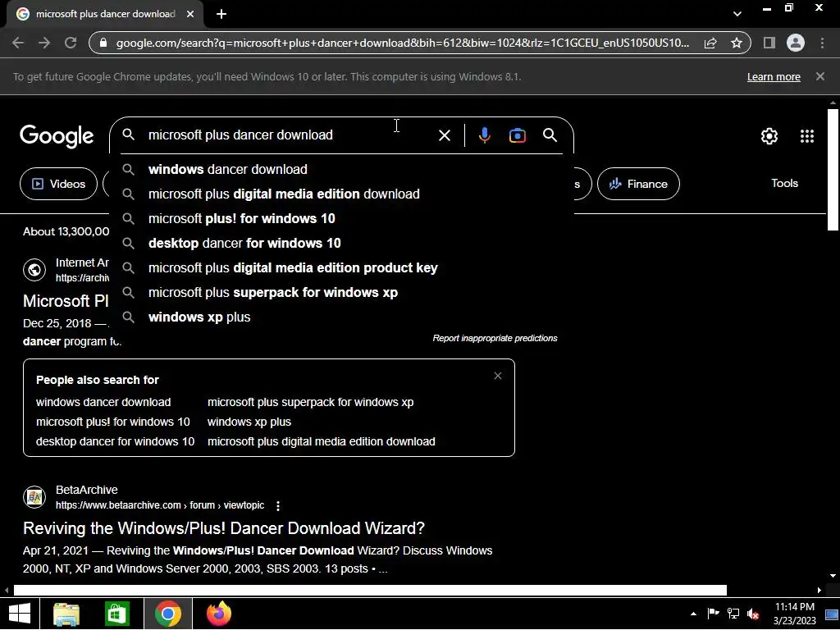Open search Tools options
The height and width of the screenshot is (630, 840).
point(784,183)
